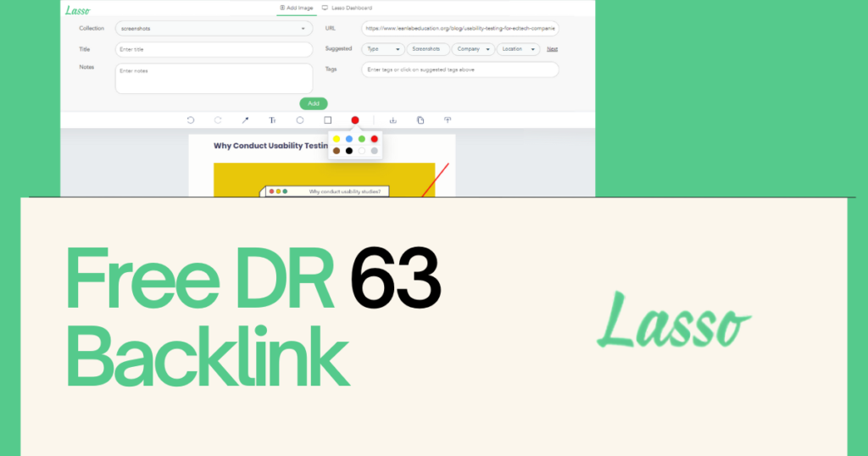The height and width of the screenshot is (456, 868).
Task: Pick the brown color swatch
Action: click(336, 151)
